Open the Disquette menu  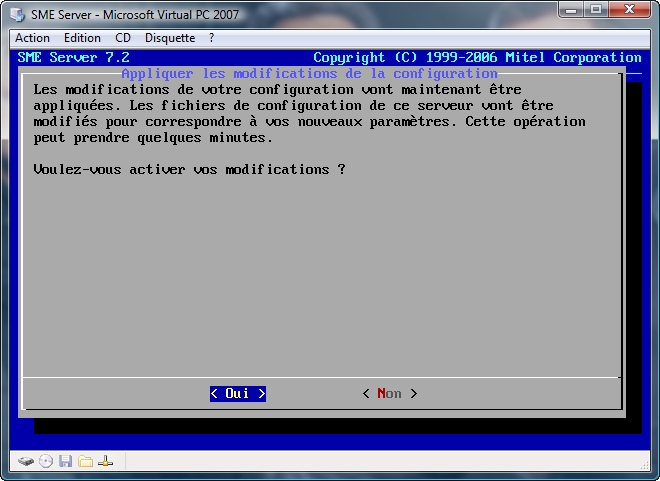170,38
